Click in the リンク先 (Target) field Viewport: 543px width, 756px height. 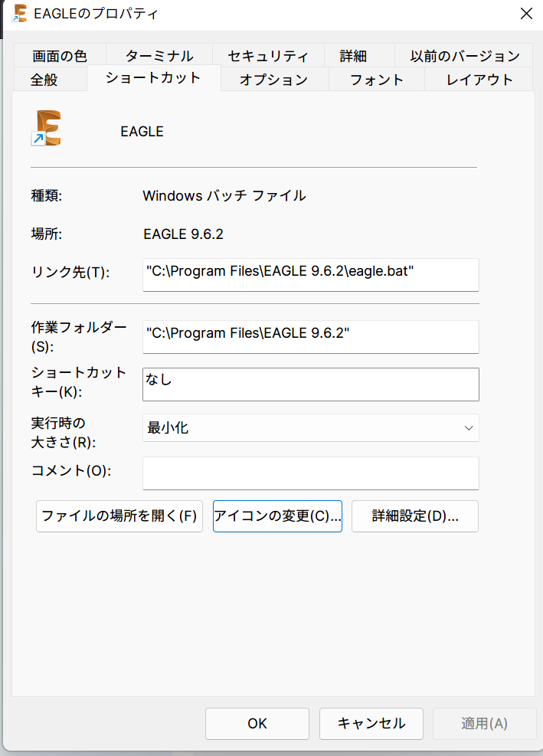pos(310,274)
